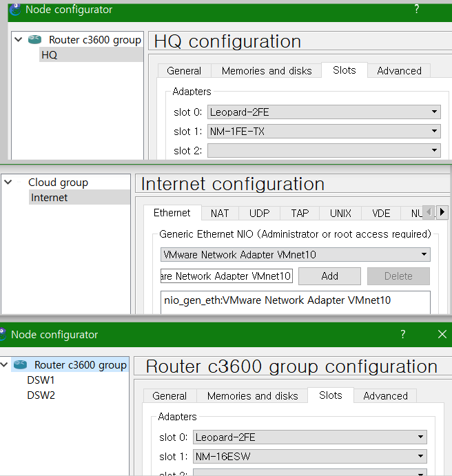Open the empty slot 2 dropdown in HQ configuration
The height and width of the screenshot is (476, 452).
pyautogui.click(x=324, y=151)
